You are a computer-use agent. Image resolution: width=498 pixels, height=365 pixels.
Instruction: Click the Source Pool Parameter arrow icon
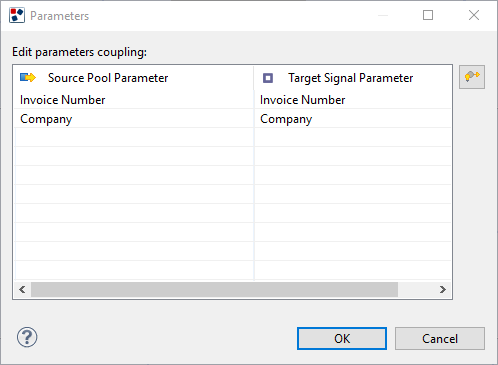[28, 78]
